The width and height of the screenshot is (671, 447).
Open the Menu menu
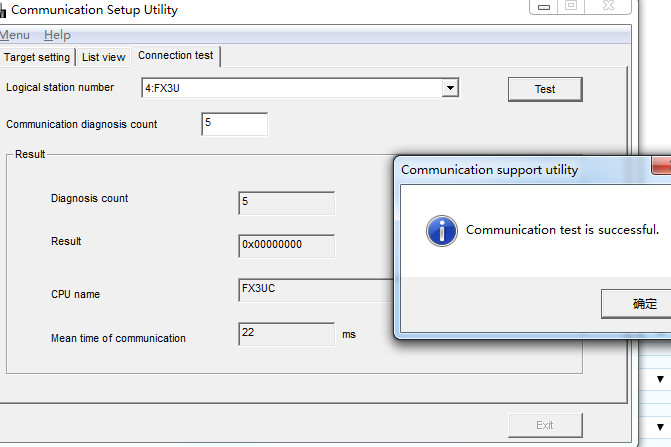point(14,35)
